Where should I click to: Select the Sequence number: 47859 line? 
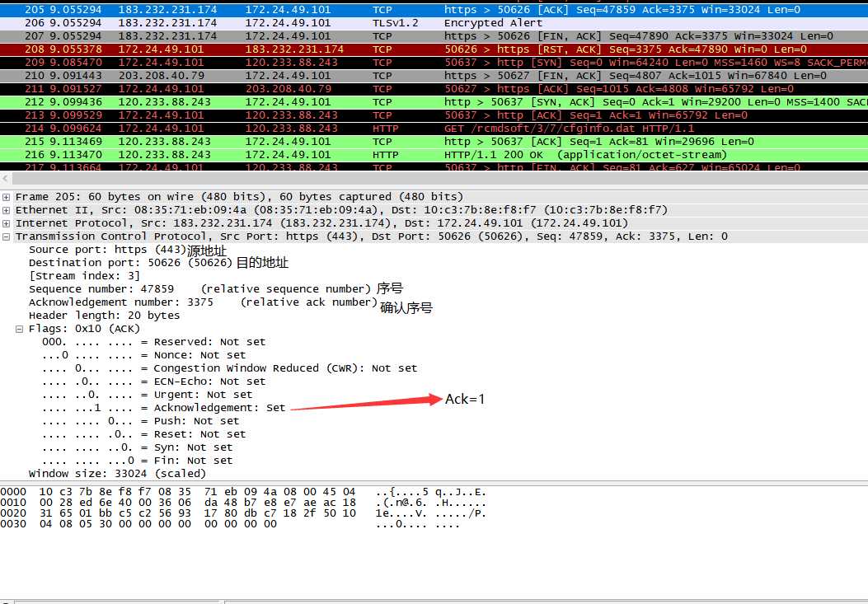coord(199,289)
